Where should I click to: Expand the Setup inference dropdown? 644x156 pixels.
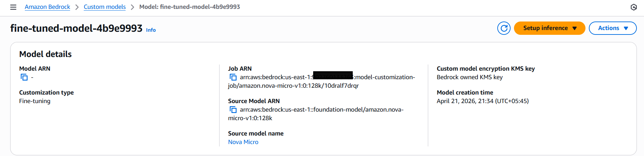[x=549, y=28]
